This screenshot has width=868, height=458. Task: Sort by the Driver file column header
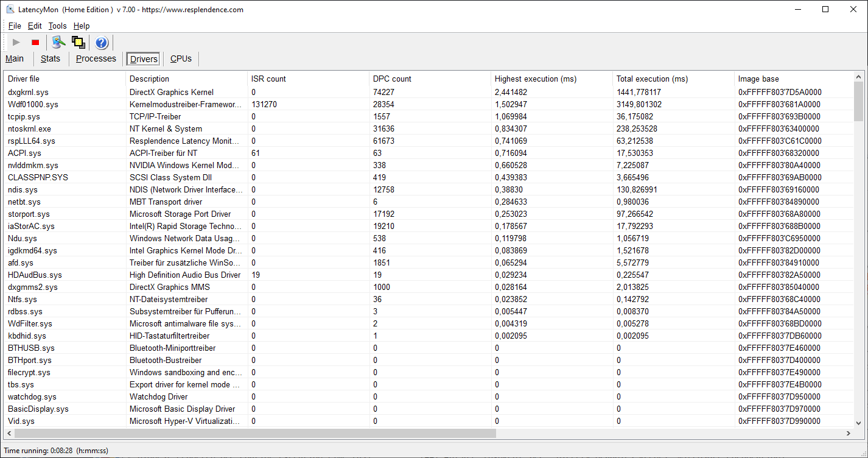pyautogui.click(x=65, y=79)
